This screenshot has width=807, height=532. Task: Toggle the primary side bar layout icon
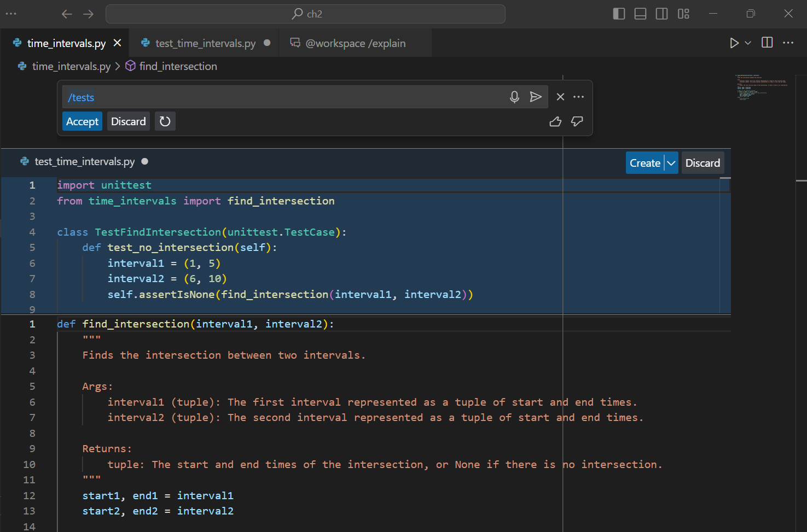coord(619,14)
